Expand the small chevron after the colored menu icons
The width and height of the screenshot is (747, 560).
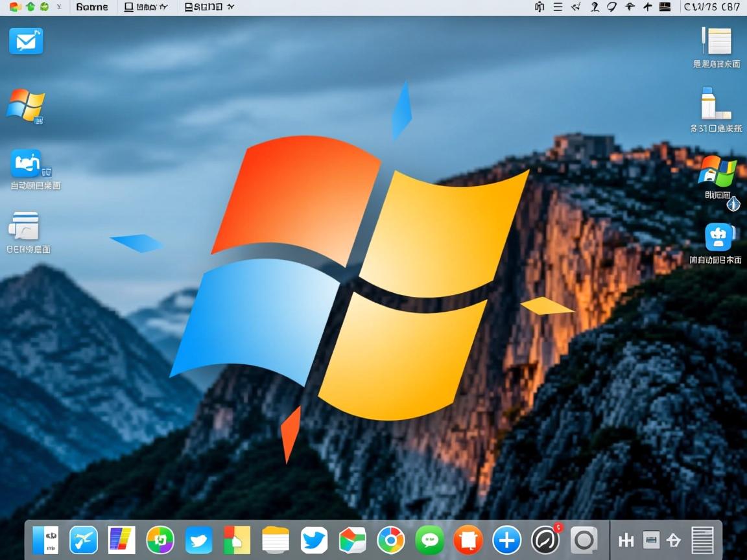point(60,7)
